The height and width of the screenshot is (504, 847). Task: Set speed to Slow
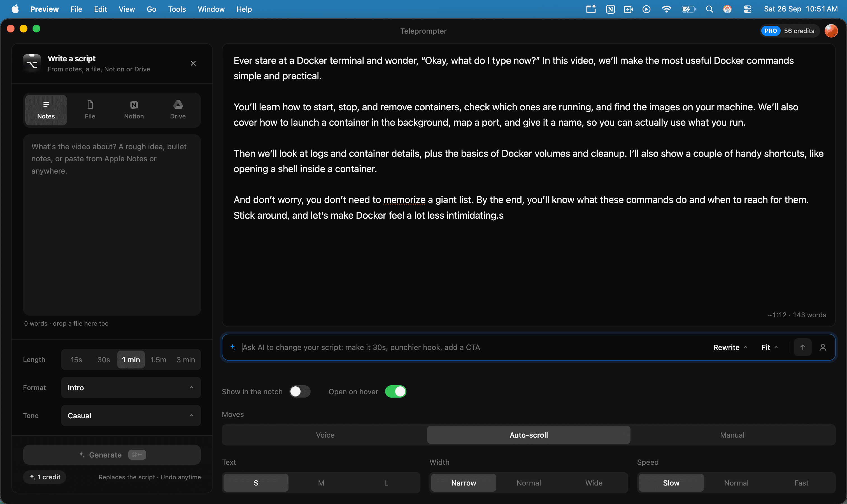point(671,483)
